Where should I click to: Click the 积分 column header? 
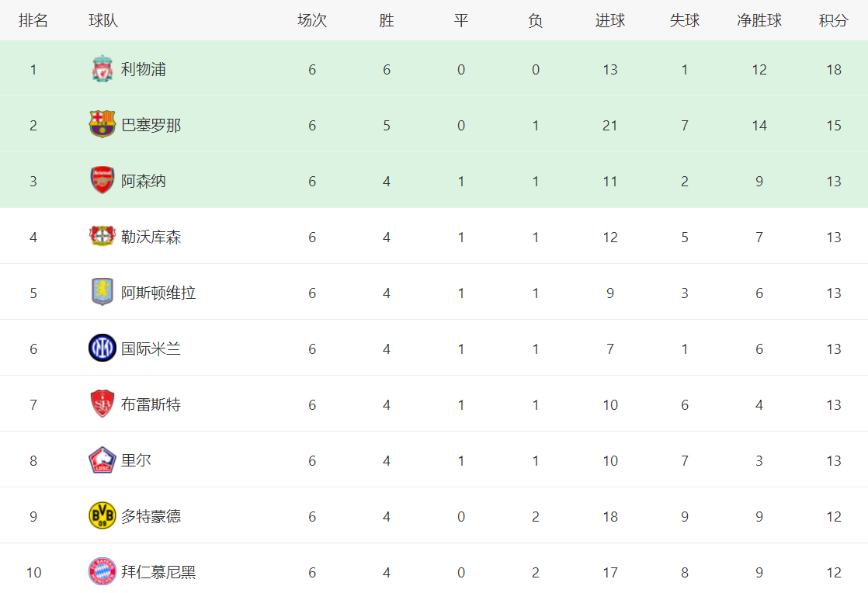(833, 21)
